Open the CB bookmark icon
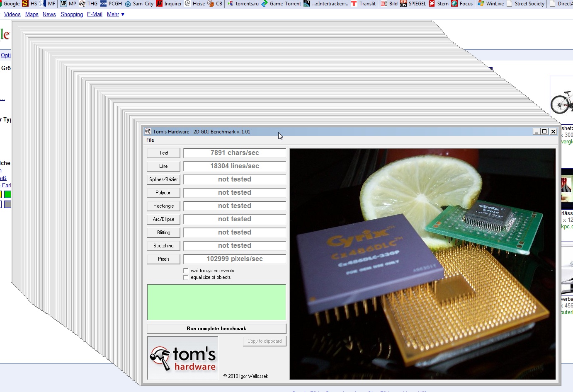 pos(211,3)
